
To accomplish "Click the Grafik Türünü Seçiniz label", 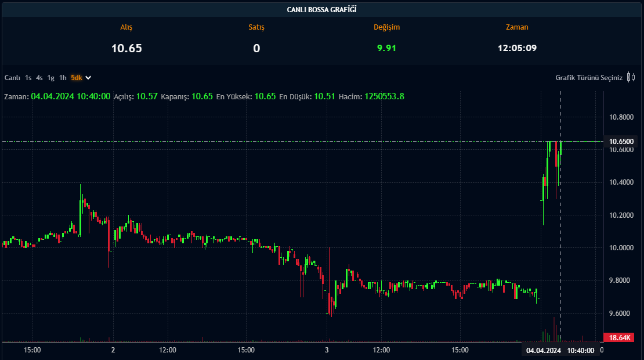I will 588,77.
